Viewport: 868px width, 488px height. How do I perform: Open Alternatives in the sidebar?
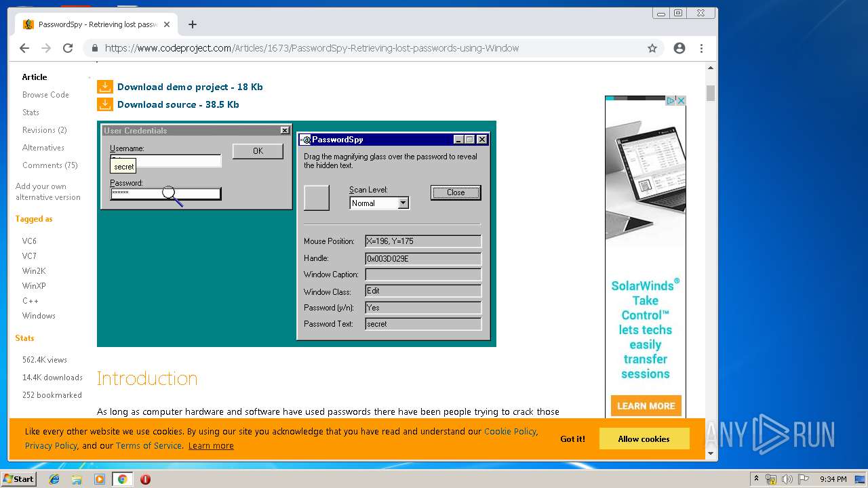[x=43, y=148]
